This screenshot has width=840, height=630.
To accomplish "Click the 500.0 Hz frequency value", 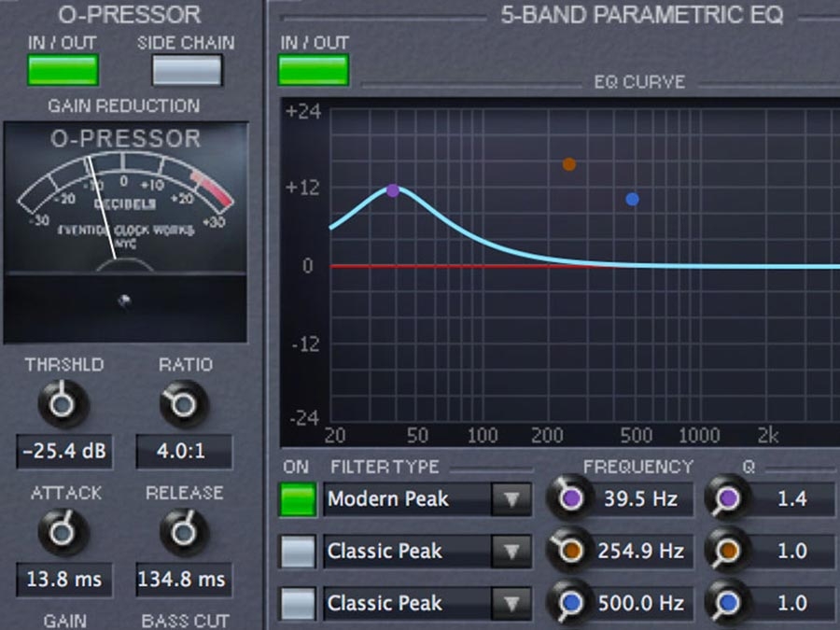I will point(640,603).
